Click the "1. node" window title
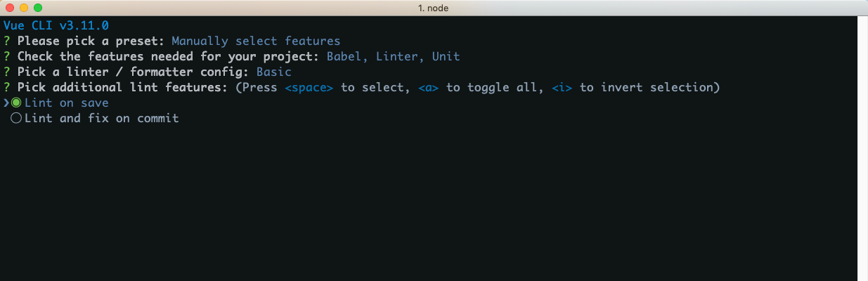This screenshot has width=868, height=281. [x=434, y=8]
